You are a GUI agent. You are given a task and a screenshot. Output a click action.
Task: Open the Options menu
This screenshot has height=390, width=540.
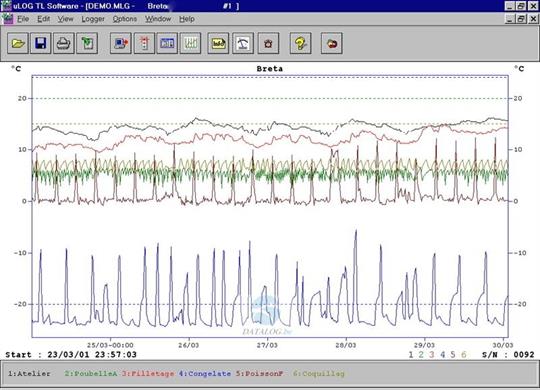click(125, 19)
